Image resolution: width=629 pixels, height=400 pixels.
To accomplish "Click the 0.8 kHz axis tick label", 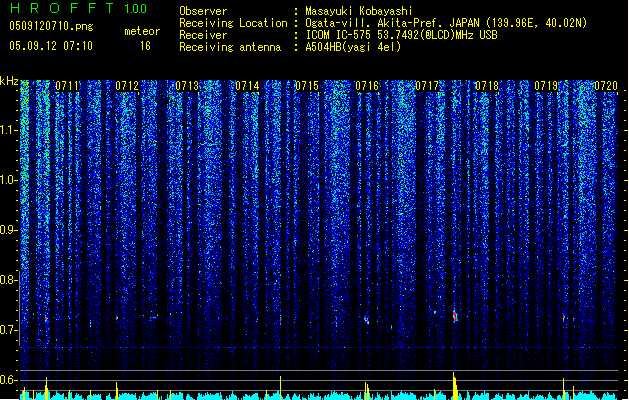I will pos(9,280).
